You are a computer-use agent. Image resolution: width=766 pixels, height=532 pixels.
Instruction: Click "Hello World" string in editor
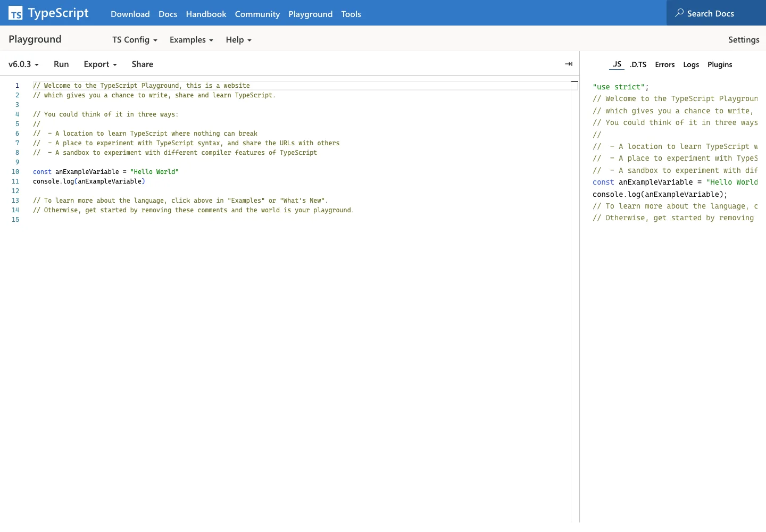(154, 172)
